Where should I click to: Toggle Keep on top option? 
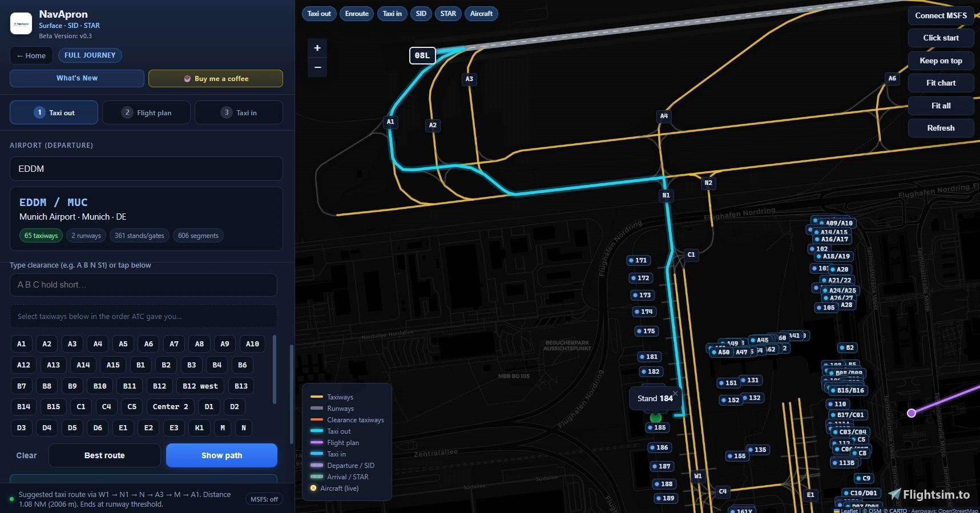pyautogui.click(x=941, y=60)
